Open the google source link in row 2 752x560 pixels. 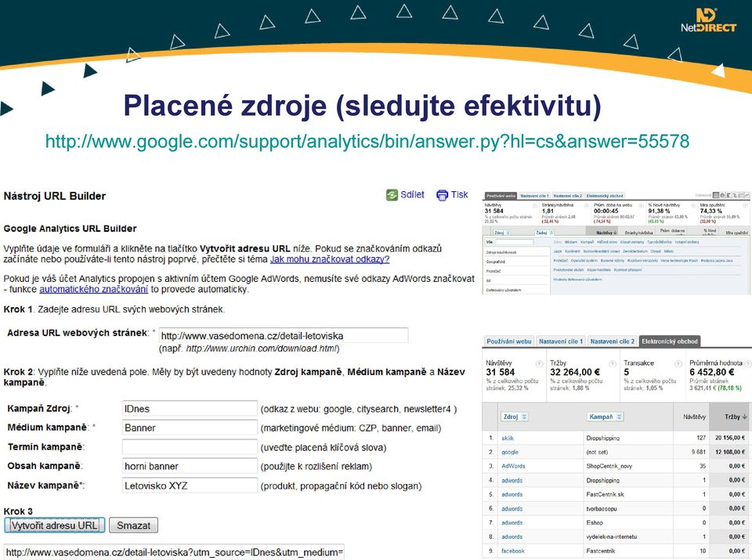(510, 452)
